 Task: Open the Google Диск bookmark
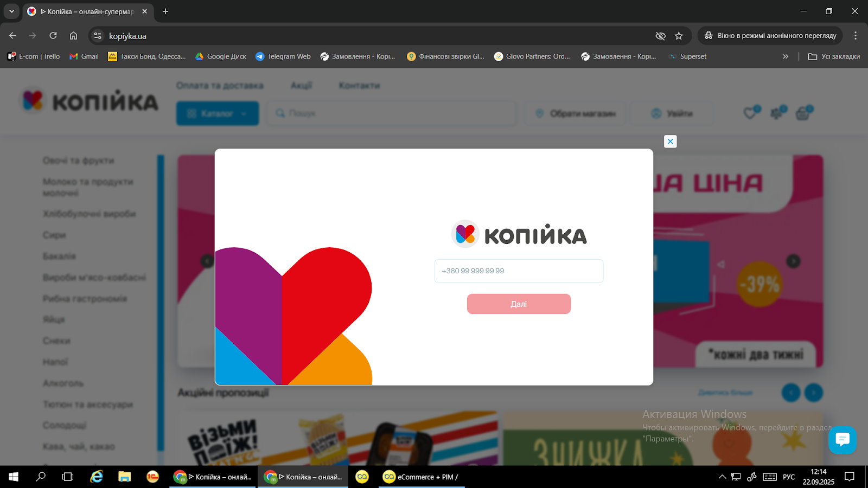point(221,56)
